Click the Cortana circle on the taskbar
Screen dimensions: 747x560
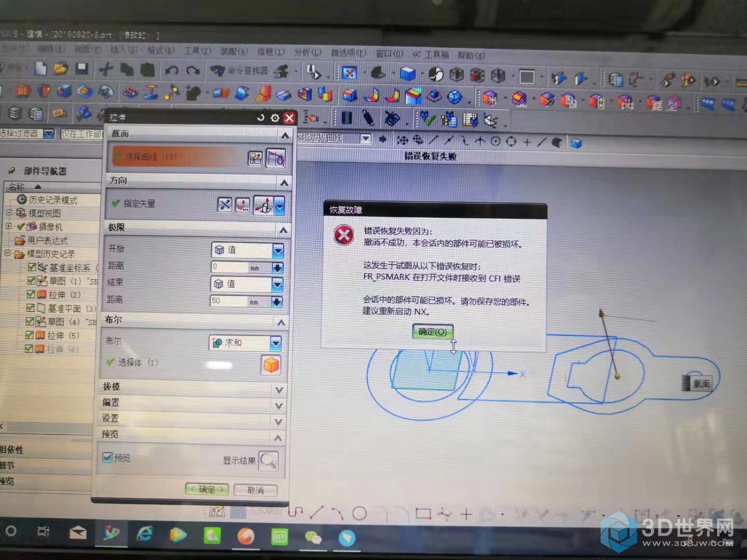[x=10, y=531]
